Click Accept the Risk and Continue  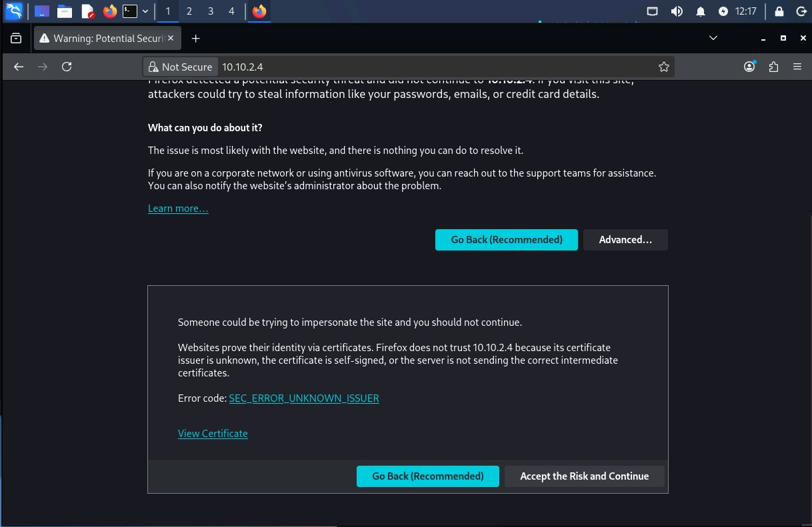pos(584,476)
